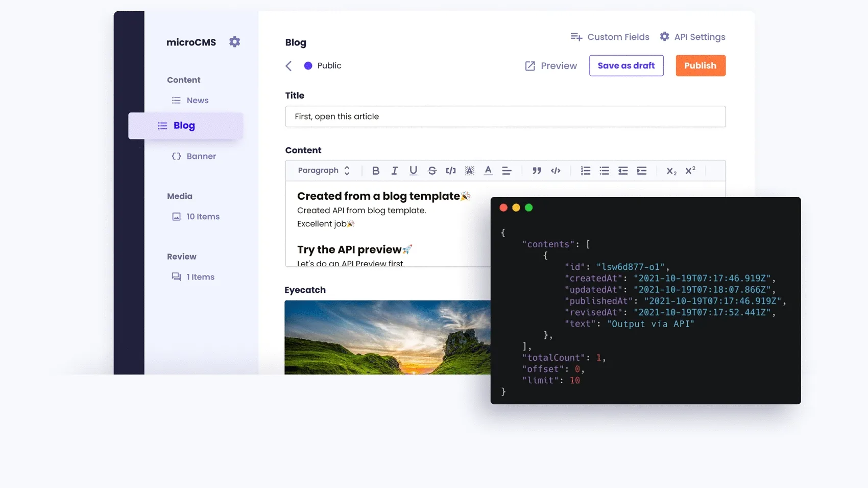The image size is (868, 488).
Task: Apply superscript formatting
Action: pos(690,170)
